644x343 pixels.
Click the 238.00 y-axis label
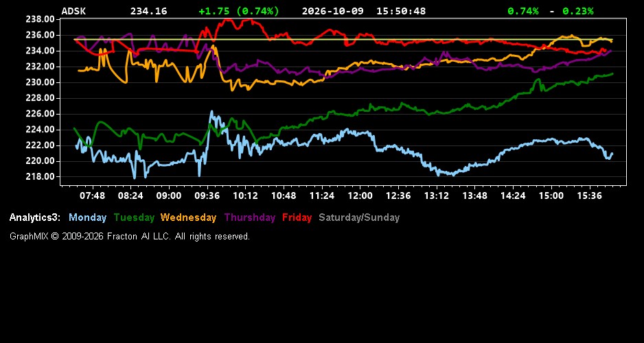coord(40,19)
